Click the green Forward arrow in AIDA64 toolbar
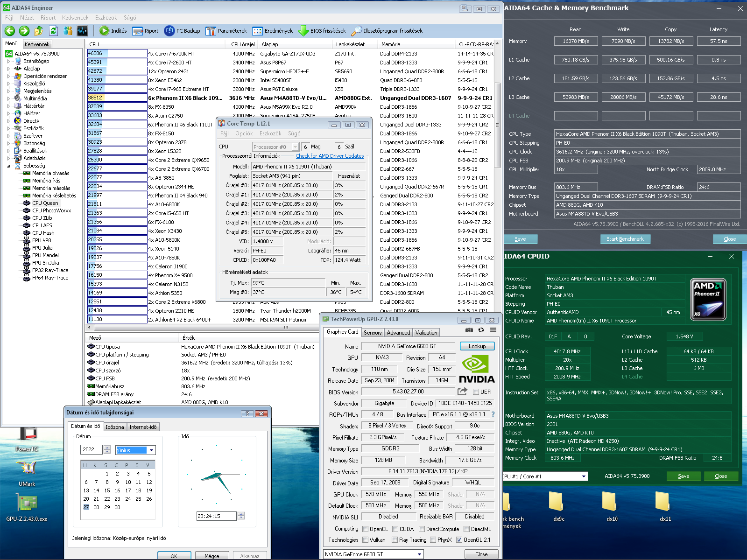 tap(24, 31)
